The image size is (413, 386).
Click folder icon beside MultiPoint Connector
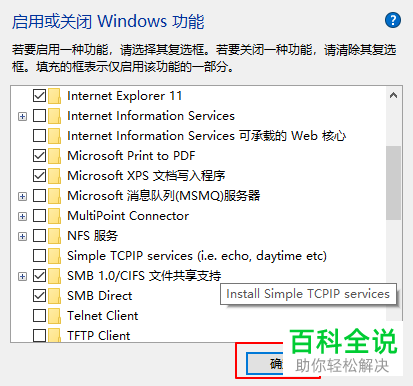54,216
